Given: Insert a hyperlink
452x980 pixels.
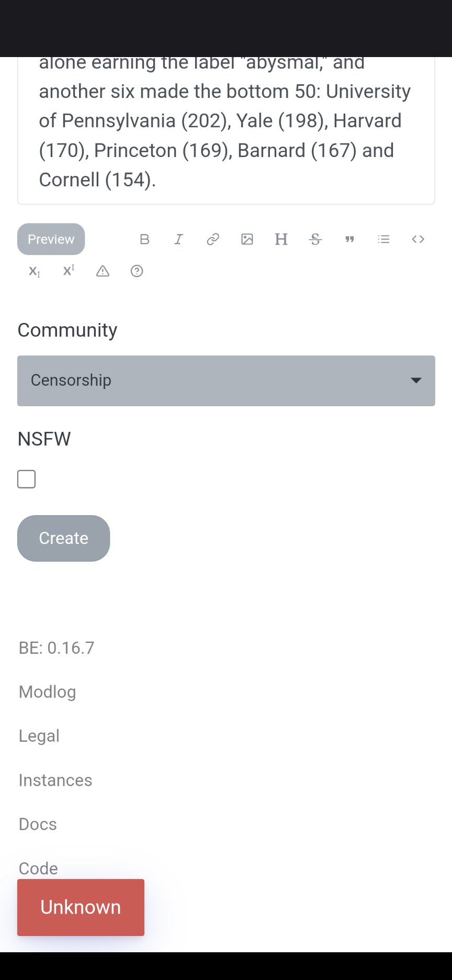Looking at the screenshot, I should [212, 239].
